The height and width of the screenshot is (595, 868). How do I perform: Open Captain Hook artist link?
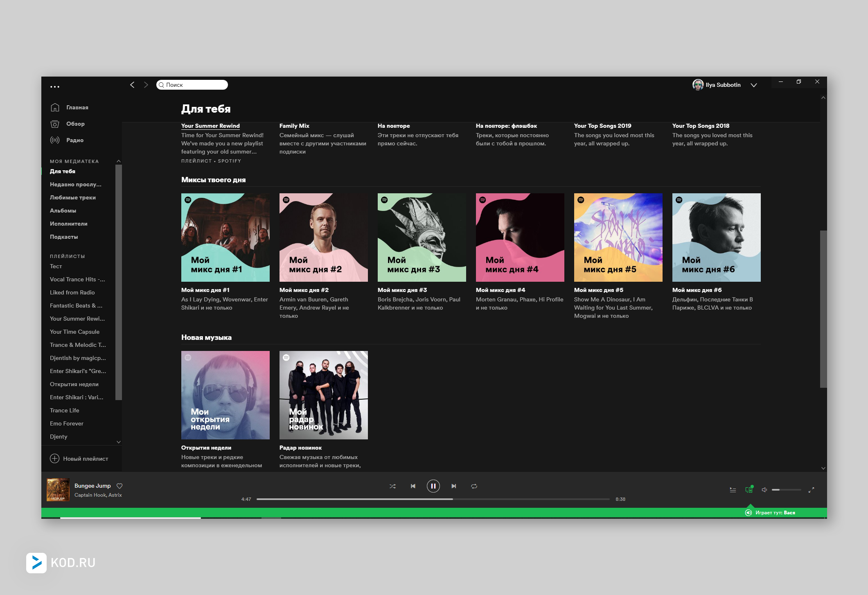coord(90,495)
